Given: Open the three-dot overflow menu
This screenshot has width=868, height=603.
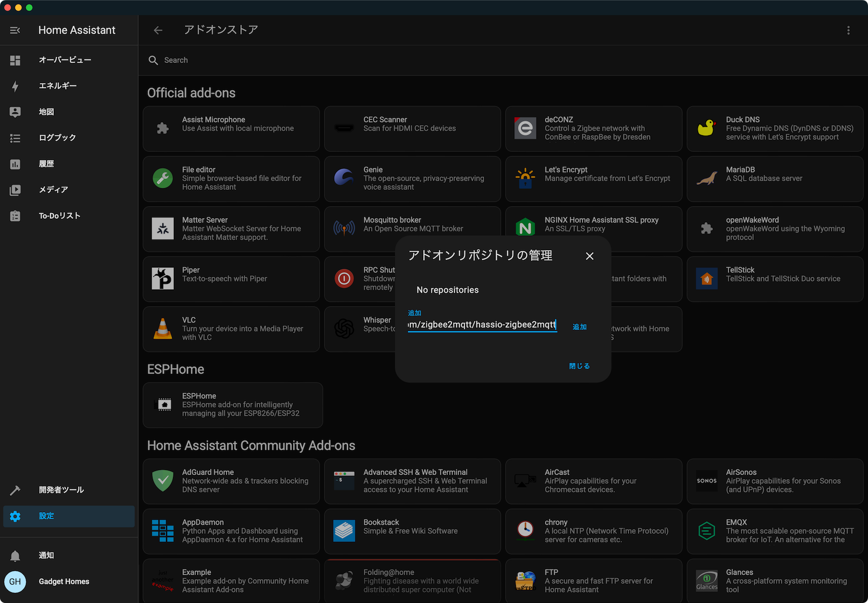Looking at the screenshot, I should pos(848,30).
